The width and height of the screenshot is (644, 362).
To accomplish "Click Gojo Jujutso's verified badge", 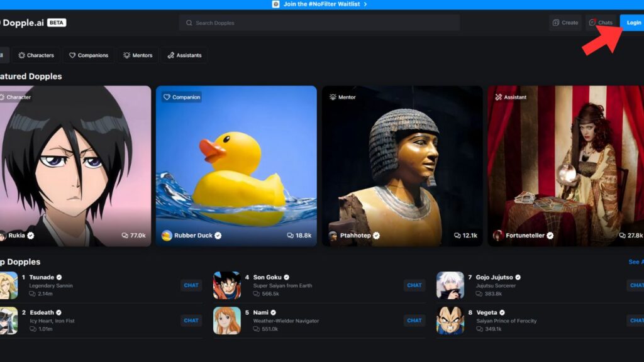I will point(518,277).
